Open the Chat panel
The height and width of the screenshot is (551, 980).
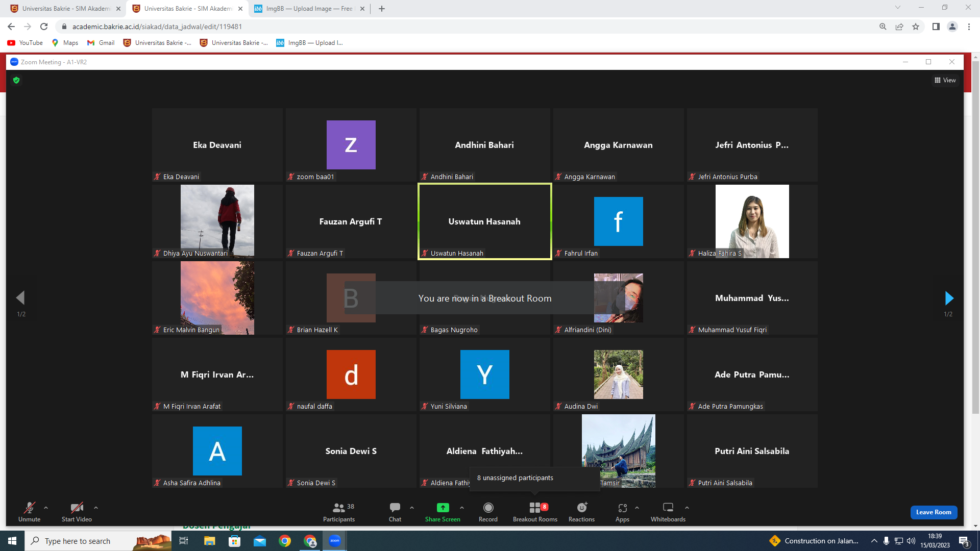[395, 512]
